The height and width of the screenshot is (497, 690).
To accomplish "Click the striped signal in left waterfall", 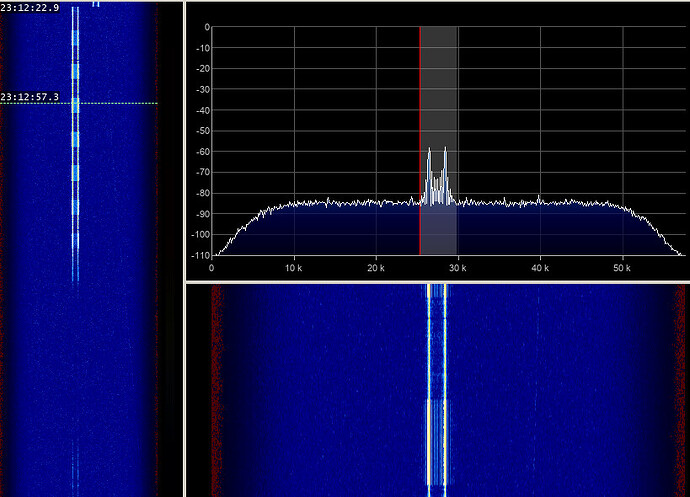I will click(x=75, y=150).
